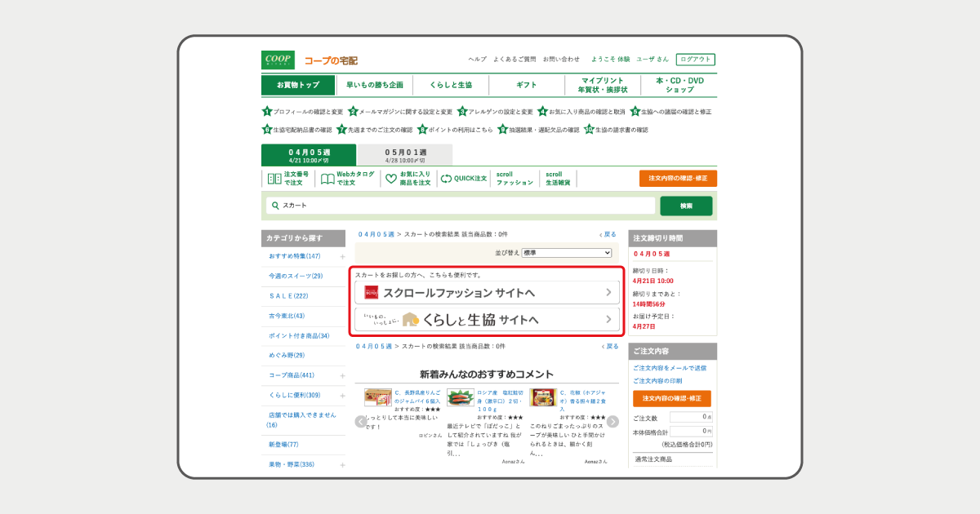Open よくあるご質問 link
The image size is (980, 514).
tap(514, 60)
